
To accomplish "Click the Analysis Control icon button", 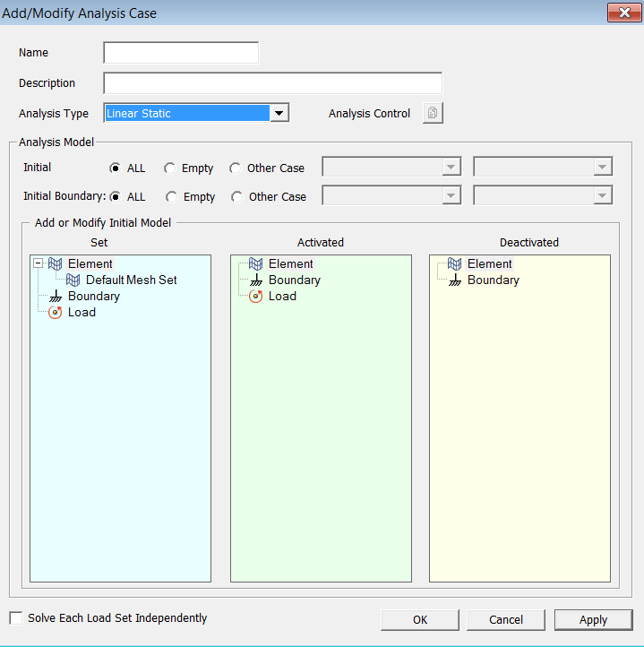I will 433,113.
